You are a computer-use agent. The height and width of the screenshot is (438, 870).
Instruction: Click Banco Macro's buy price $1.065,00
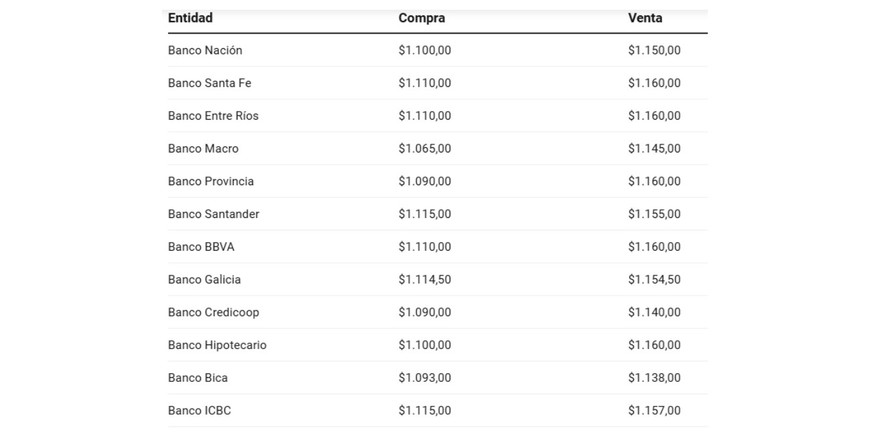click(x=424, y=149)
